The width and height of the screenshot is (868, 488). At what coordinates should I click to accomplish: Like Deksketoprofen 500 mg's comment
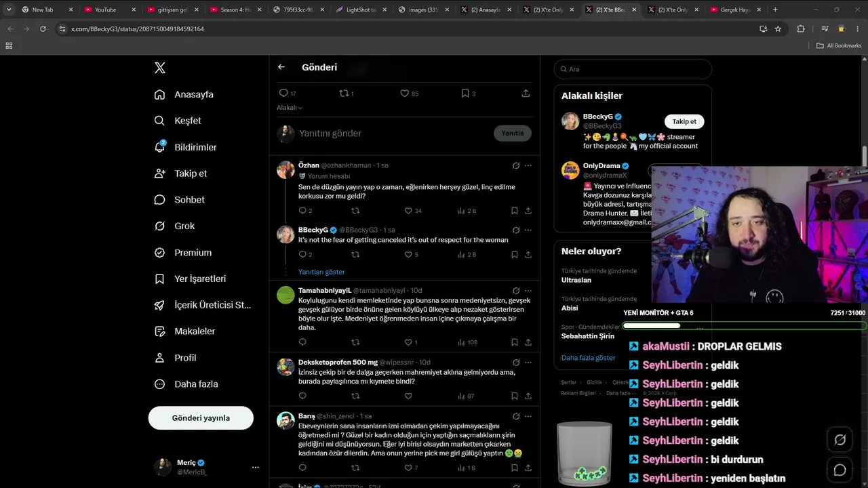click(x=408, y=396)
